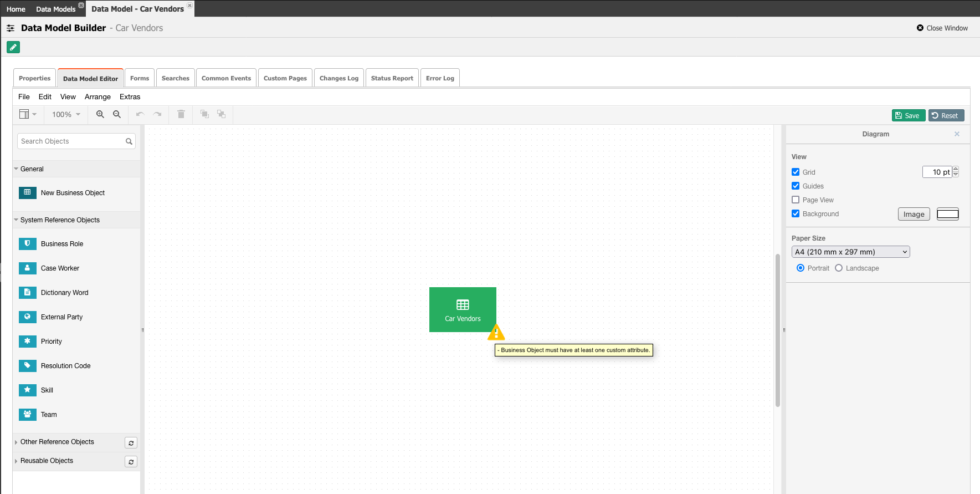
Task: Select the External Party globe icon
Action: tap(28, 317)
